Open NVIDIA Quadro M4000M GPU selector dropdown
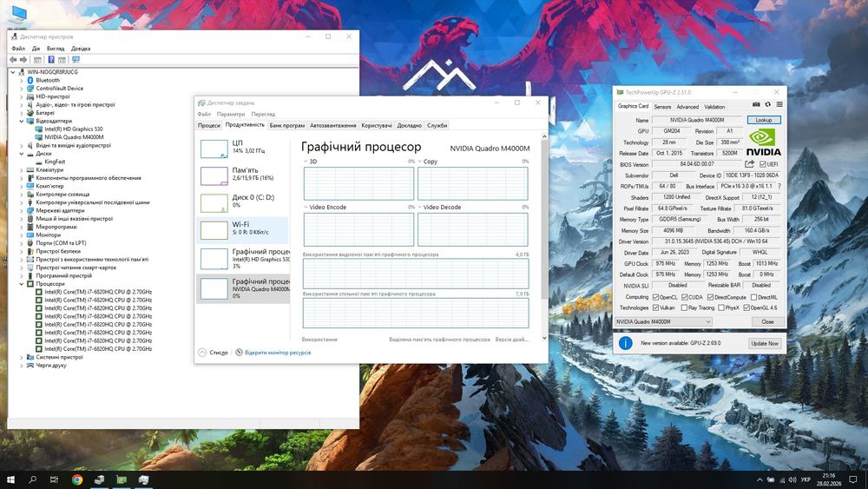Screen dimensions: 868x489 coord(663,321)
